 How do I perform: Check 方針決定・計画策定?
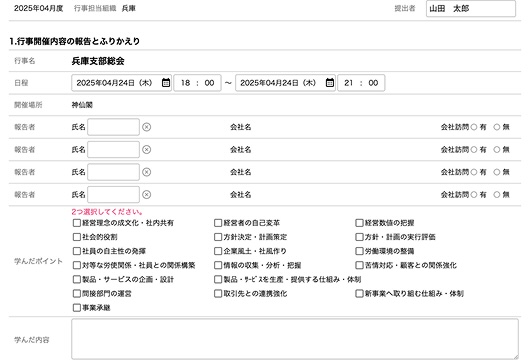click(x=218, y=237)
